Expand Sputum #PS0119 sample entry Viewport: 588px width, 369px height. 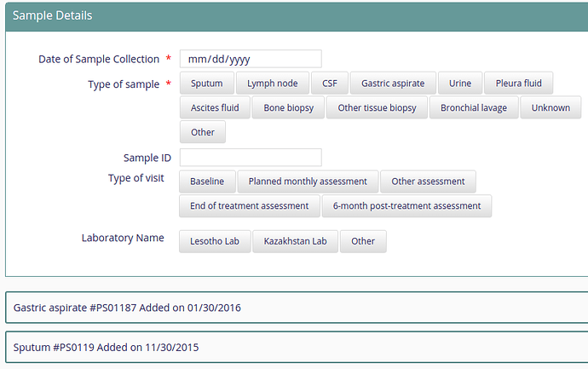tap(297, 347)
